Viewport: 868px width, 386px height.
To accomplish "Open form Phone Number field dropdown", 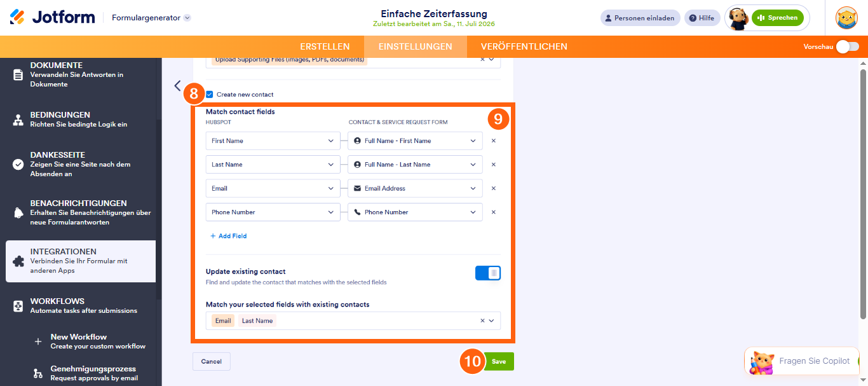I will coord(415,212).
